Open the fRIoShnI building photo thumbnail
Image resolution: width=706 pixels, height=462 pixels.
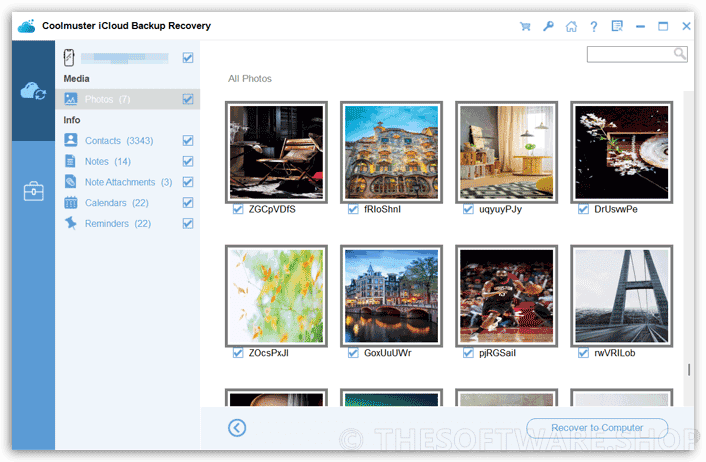coord(391,152)
